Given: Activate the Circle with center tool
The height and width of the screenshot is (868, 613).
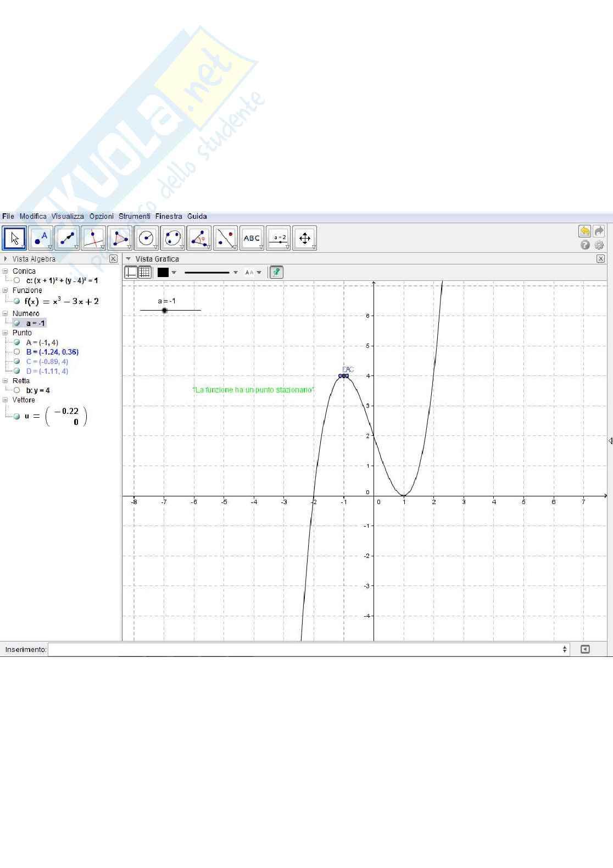Looking at the screenshot, I should pyautogui.click(x=146, y=239).
